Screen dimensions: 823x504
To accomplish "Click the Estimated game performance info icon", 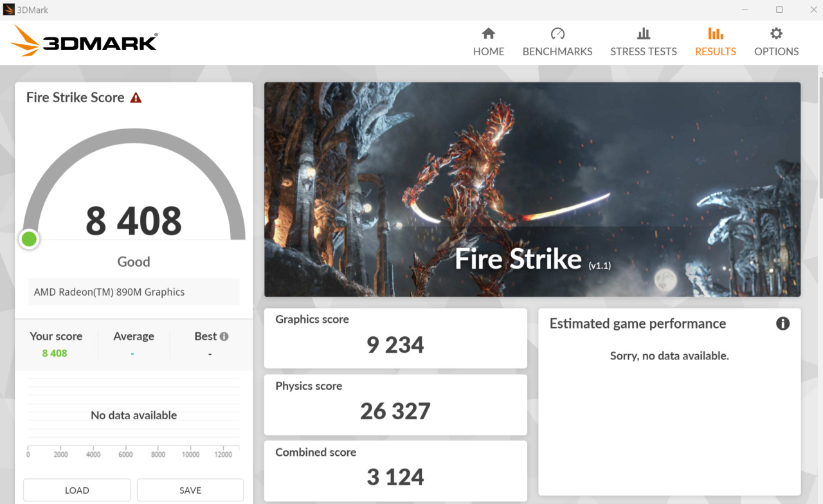I will point(782,323).
